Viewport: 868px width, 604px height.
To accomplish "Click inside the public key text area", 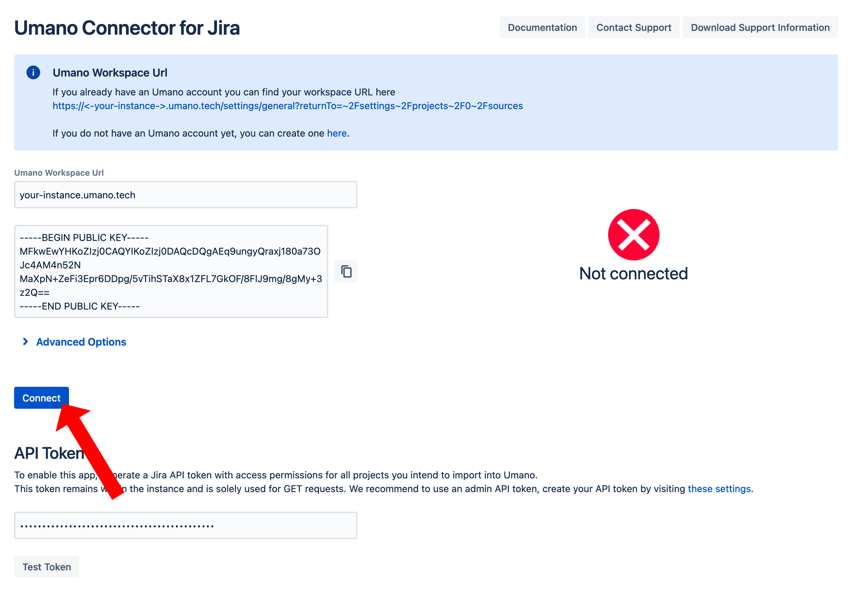I will coord(171,271).
